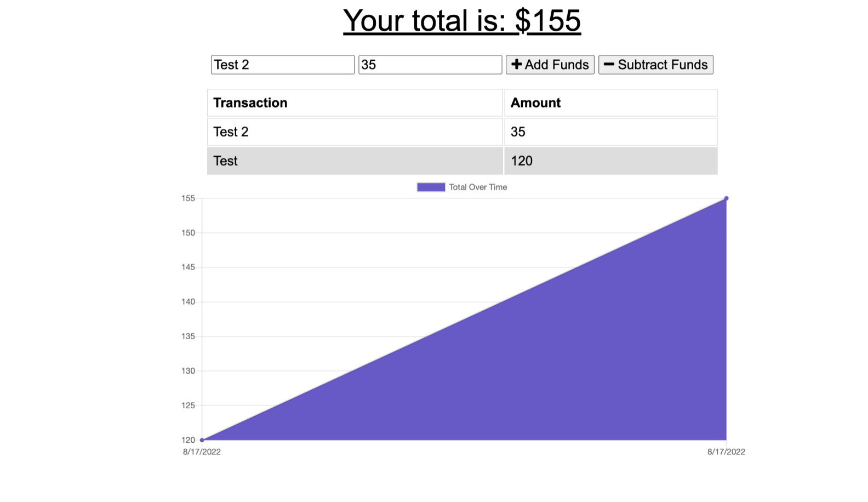Screen dimensions: 868x502
Task: Click the plus icon on Add Funds
Action: point(516,64)
